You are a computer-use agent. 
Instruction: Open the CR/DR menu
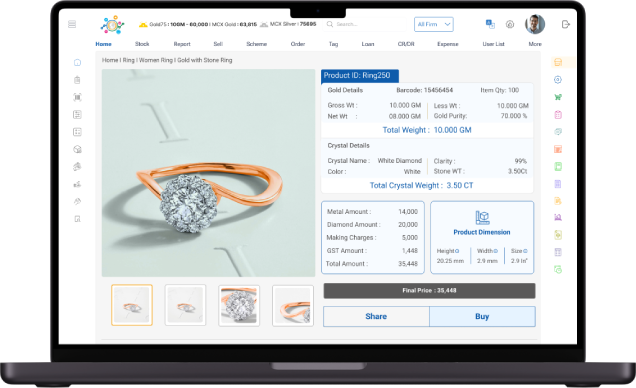[406, 44]
